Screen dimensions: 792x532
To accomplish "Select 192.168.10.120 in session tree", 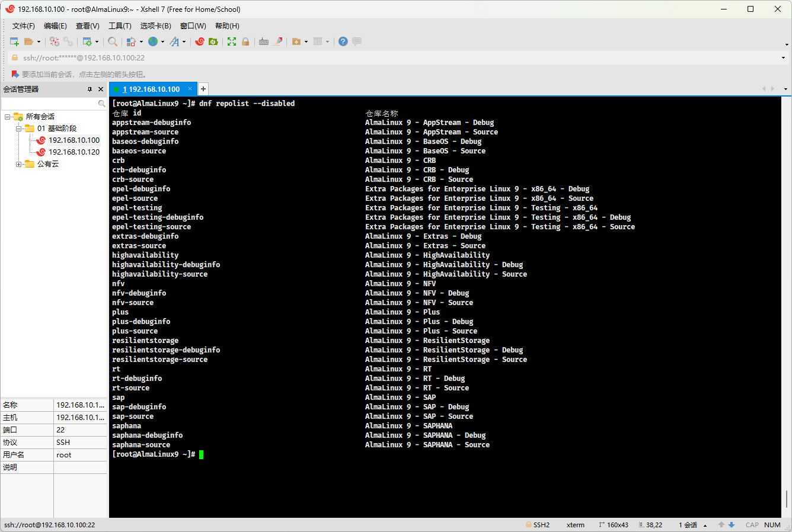I will pyautogui.click(x=74, y=152).
